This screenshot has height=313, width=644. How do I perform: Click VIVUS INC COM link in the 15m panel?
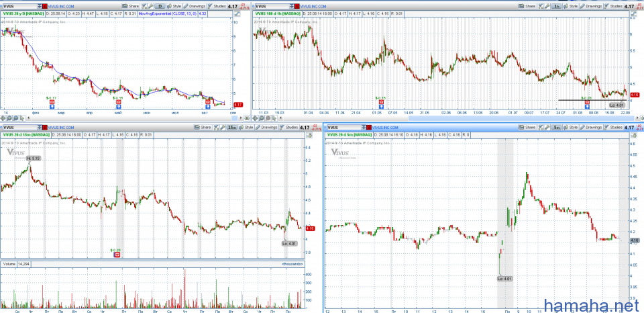tap(61, 128)
